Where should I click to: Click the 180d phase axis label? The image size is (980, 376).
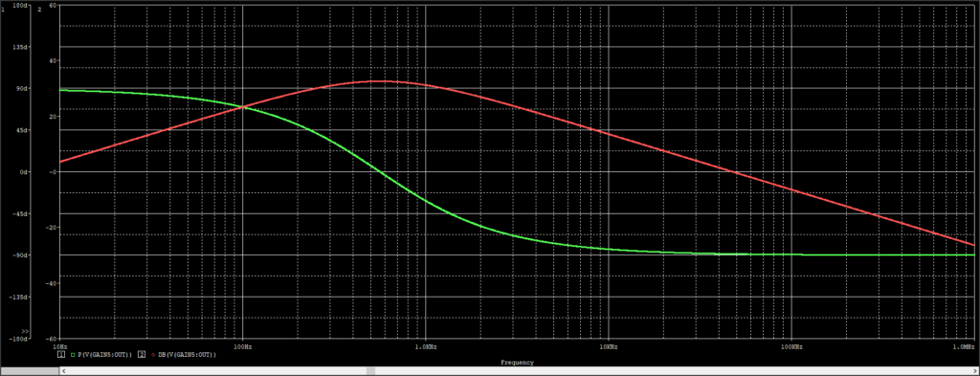coord(21,5)
